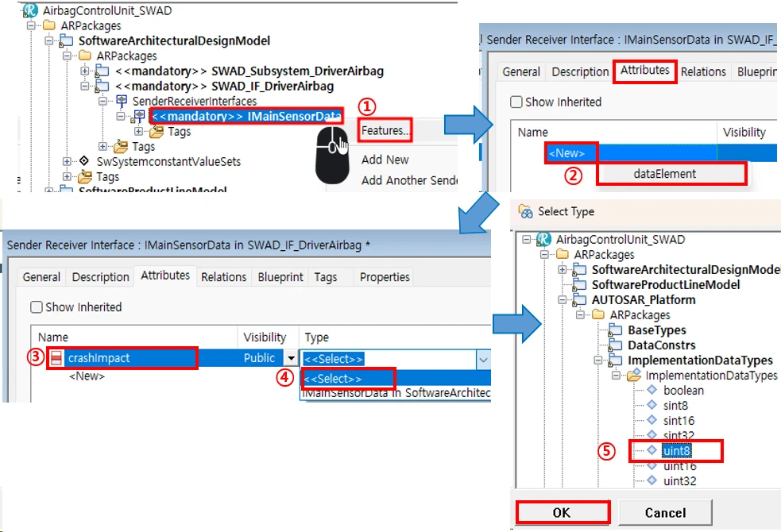Click the DataConstrs package icon
Viewport: 781px width, 532px height.
tap(616, 345)
